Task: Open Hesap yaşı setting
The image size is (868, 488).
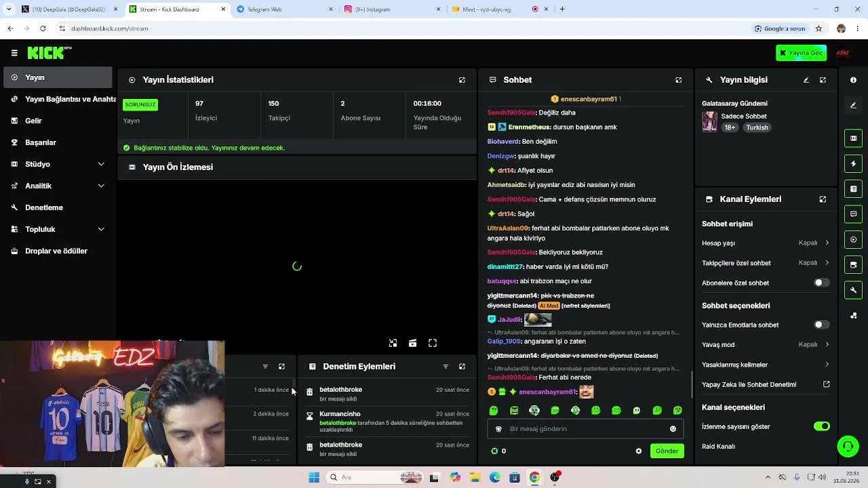Action: pos(765,243)
